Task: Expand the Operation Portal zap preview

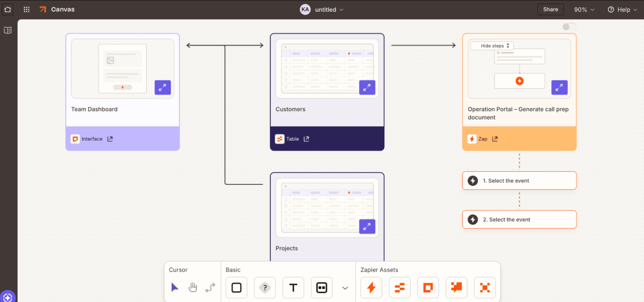Action: 559,88
